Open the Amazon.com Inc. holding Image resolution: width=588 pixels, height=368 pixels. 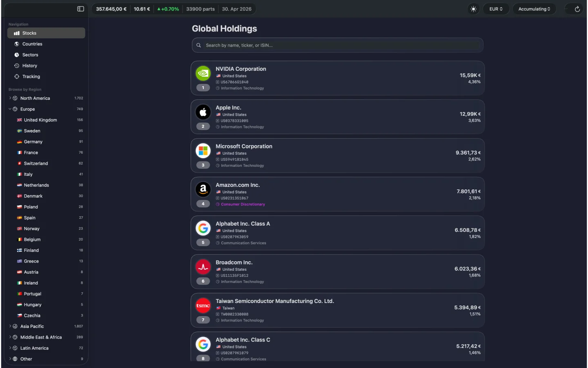click(x=338, y=194)
